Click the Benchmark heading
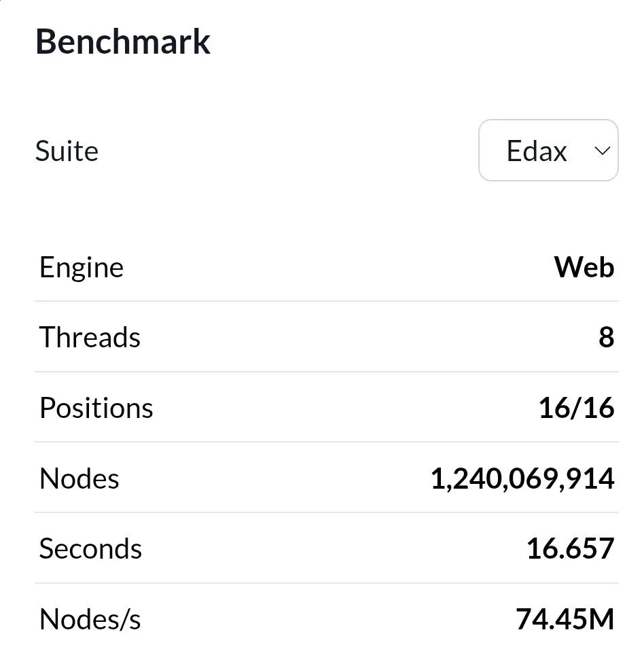 point(123,41)
